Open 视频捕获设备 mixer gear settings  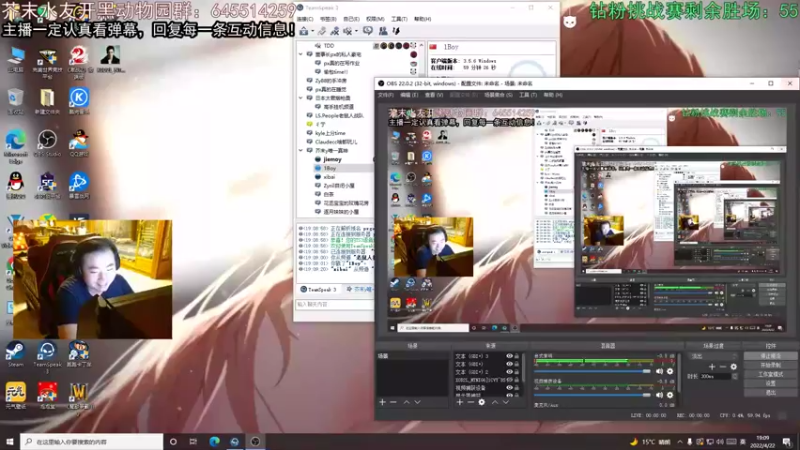pos(670,395)
